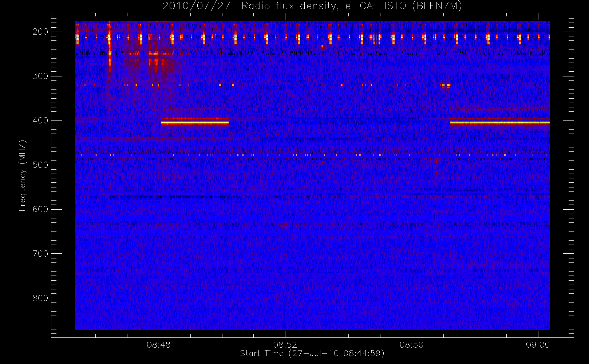Click the 'Start Time (27-Jul-10 08:44:59)' label
Screen dimensions: 589x364
(312, 353)
